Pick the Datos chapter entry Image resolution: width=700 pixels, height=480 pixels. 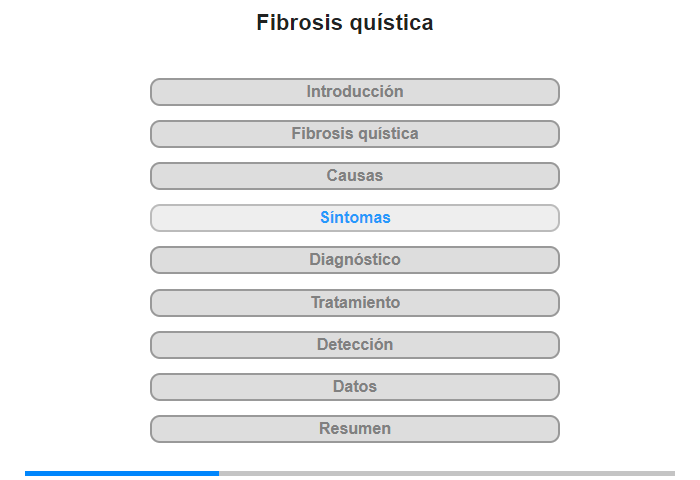355,387
